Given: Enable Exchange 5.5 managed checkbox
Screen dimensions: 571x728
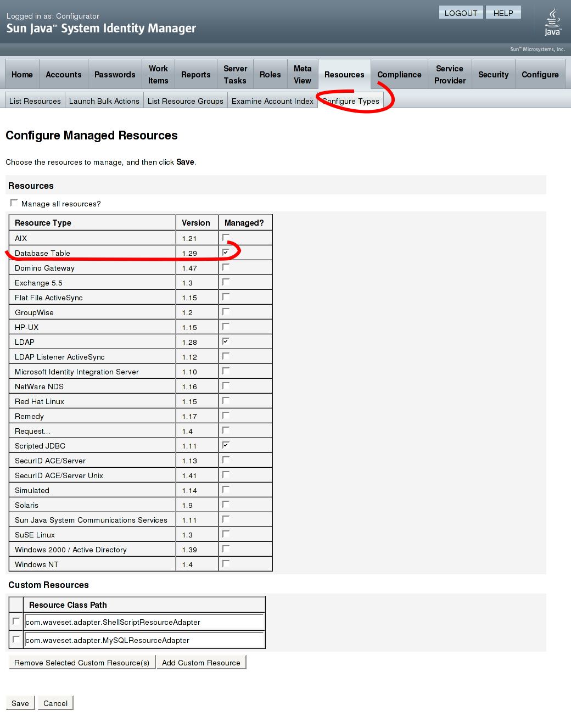Looking at the screenshot, I should coord(226,282).
